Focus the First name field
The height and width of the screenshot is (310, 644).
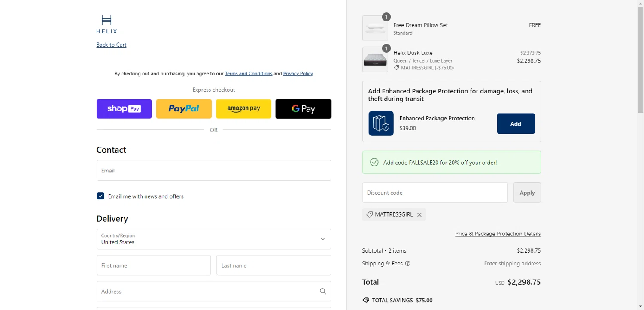154,265
